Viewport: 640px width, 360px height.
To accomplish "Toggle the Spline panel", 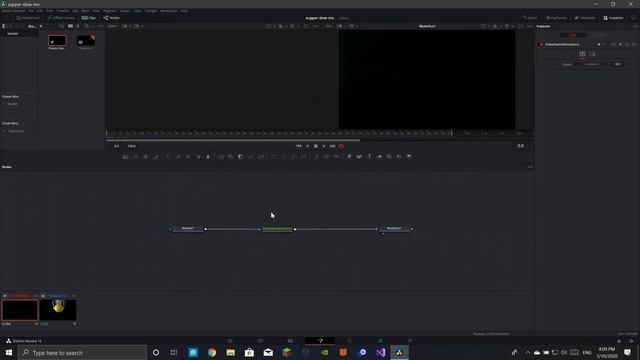I will tap(529, 18).
